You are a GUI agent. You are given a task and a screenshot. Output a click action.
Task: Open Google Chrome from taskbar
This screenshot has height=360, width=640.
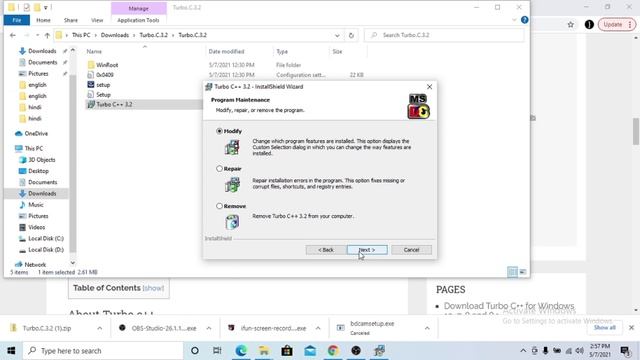tap(333, 351)
